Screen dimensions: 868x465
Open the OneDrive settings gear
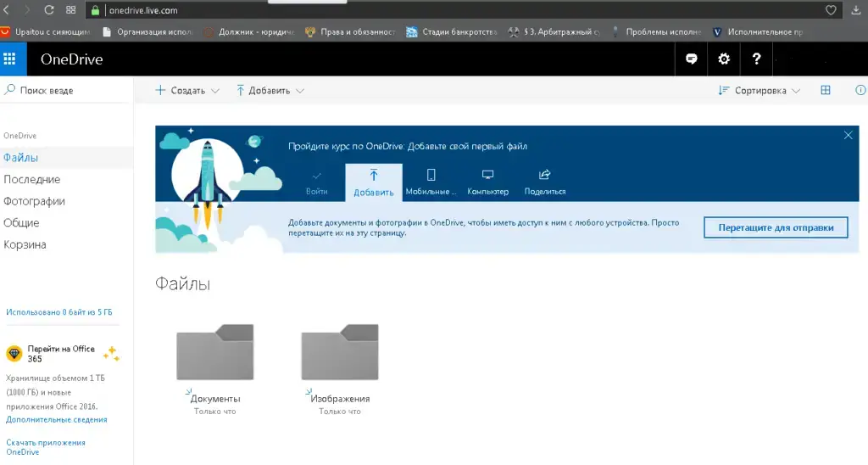pyautogui.click(x=723, y=59)
